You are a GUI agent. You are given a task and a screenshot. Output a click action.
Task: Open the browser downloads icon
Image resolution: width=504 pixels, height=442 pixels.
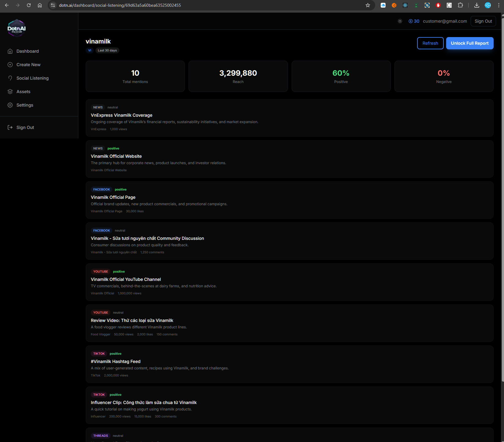[x=477, y=5]
